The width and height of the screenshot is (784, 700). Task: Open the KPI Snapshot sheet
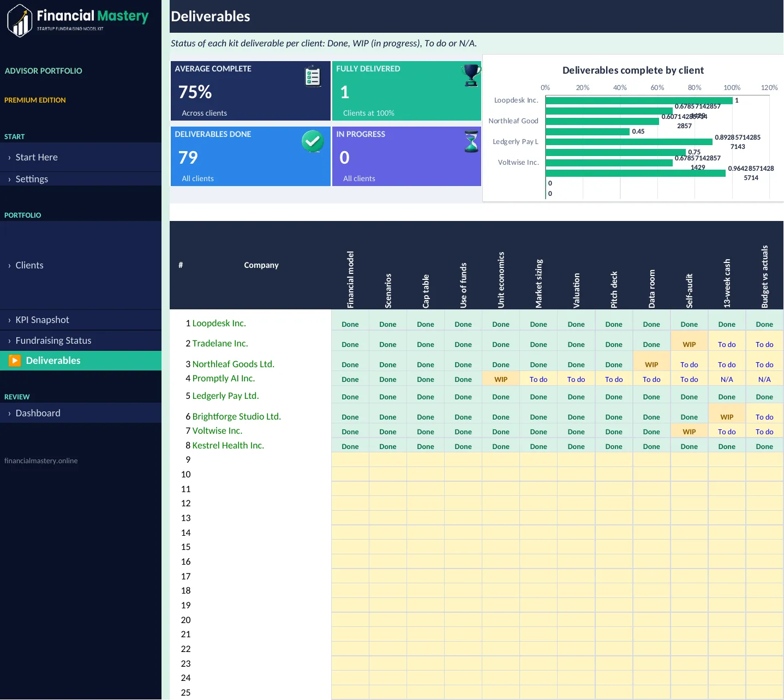(81, 320)
